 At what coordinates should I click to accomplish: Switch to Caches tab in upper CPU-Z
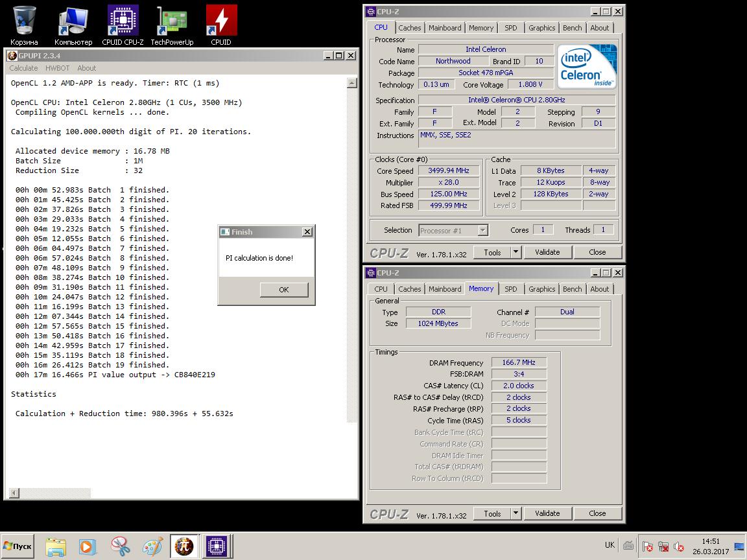[x=409, y=28]
